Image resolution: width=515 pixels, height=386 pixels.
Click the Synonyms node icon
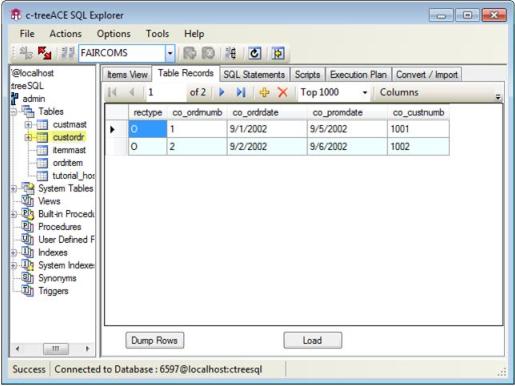pos(28,278)
